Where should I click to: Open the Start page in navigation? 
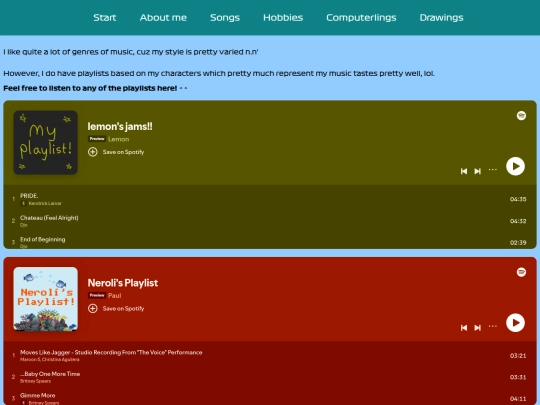click(104, 18)
